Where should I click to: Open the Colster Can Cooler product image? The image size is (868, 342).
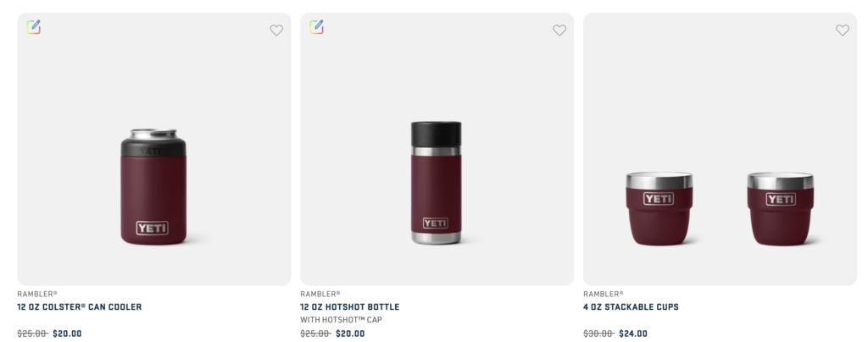(153, 187)
